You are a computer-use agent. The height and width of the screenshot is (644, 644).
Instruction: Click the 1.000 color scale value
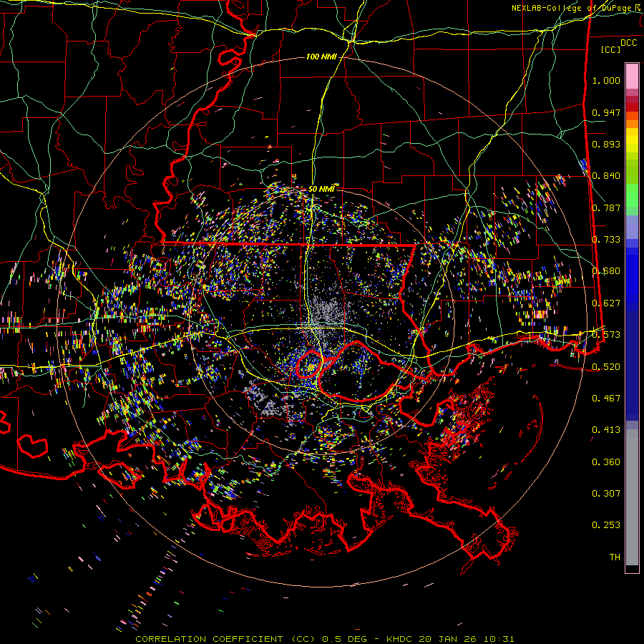(606, 80)
